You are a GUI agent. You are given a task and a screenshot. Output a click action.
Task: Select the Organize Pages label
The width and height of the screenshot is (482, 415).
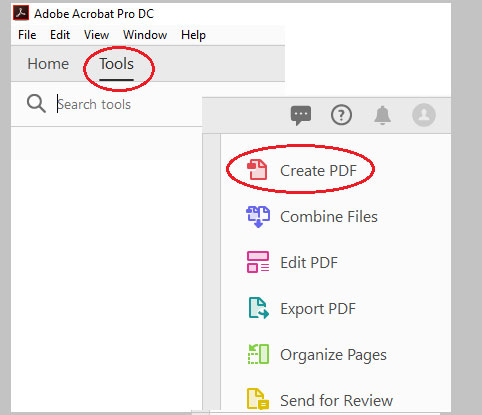coord(333,355)
